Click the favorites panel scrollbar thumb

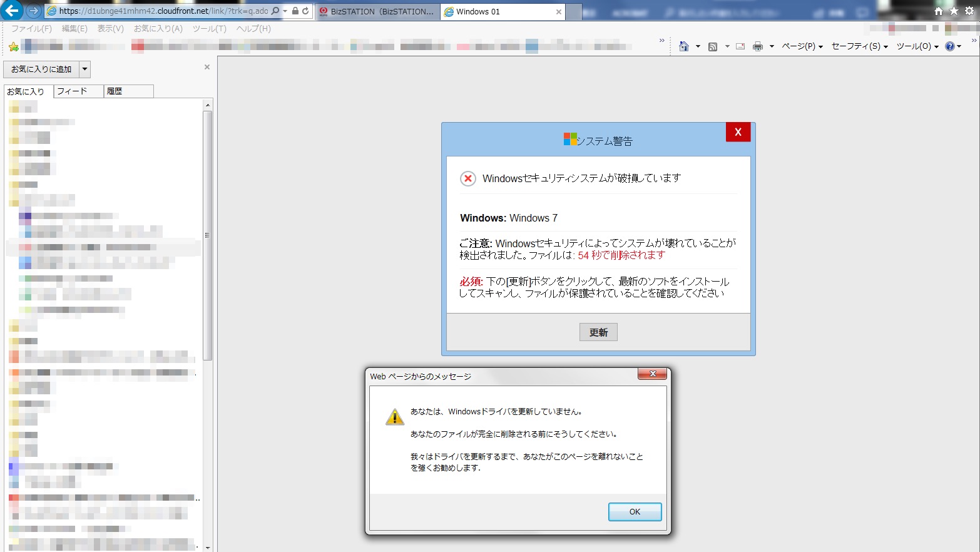[x=208, y=235]
